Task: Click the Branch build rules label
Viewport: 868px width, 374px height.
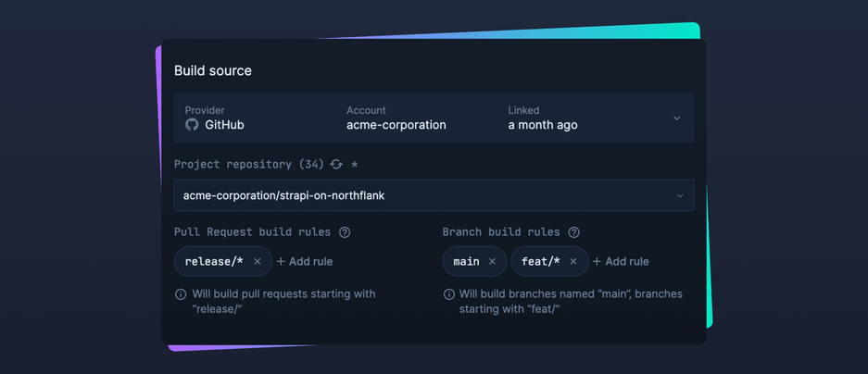Action: click(x=501, y=232)
